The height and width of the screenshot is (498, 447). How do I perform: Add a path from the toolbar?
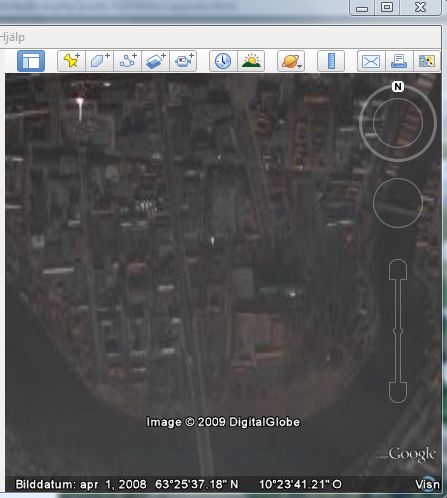coord(127,61)
